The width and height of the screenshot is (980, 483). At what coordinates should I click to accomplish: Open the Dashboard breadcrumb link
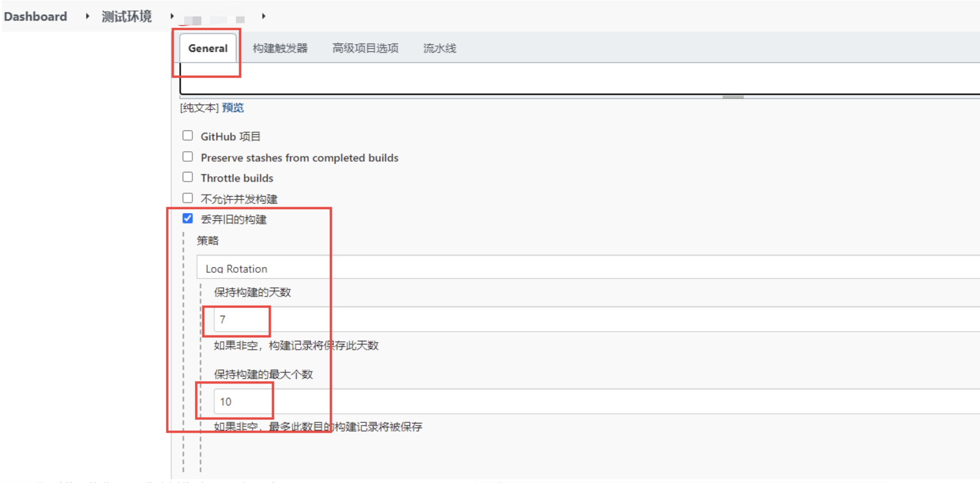coord(35,16)
